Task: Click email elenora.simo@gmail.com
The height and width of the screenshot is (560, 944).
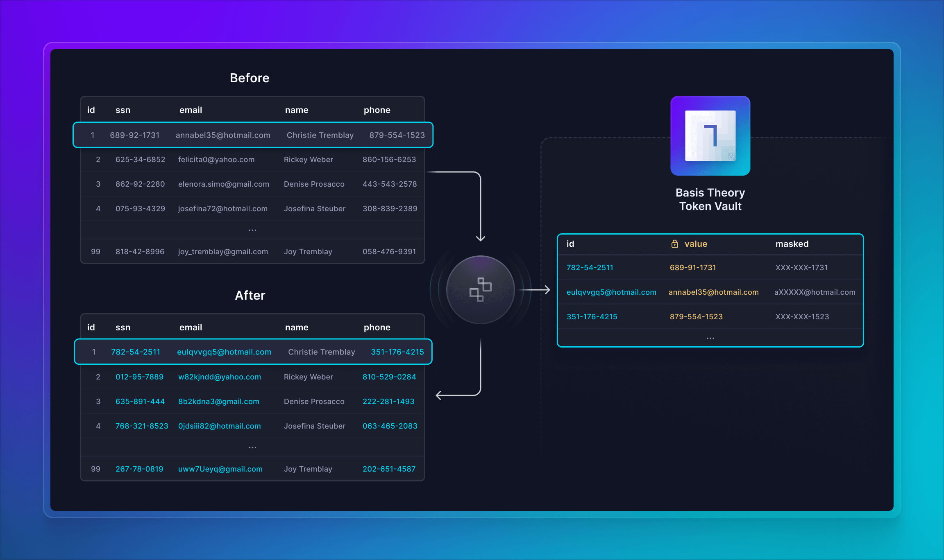Action: coord(224,184)
